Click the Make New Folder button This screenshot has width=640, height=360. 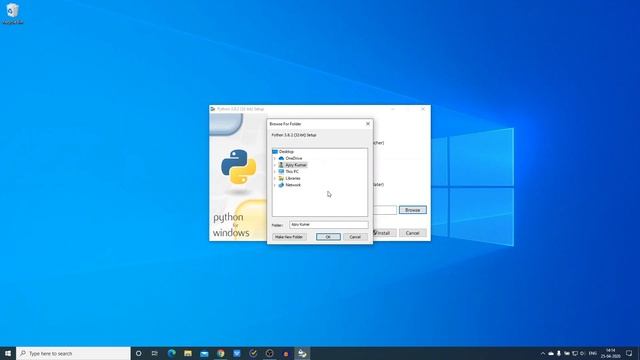tap(289, 237)
